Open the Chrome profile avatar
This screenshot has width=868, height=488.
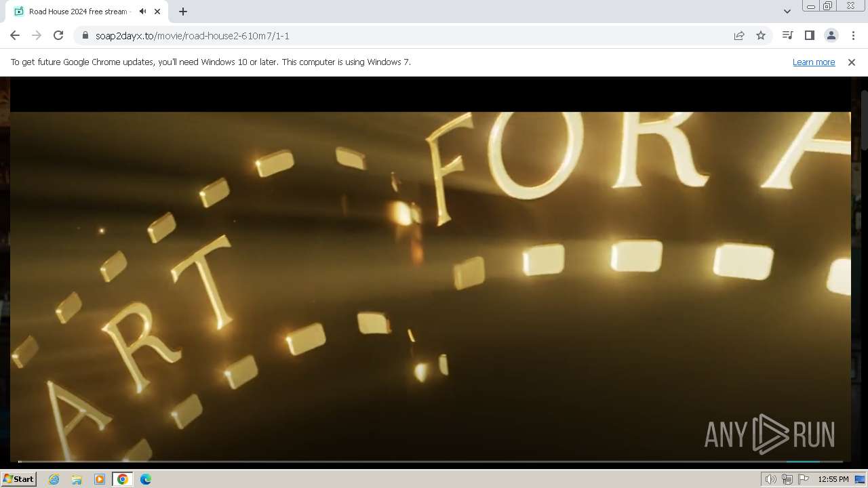831,35
